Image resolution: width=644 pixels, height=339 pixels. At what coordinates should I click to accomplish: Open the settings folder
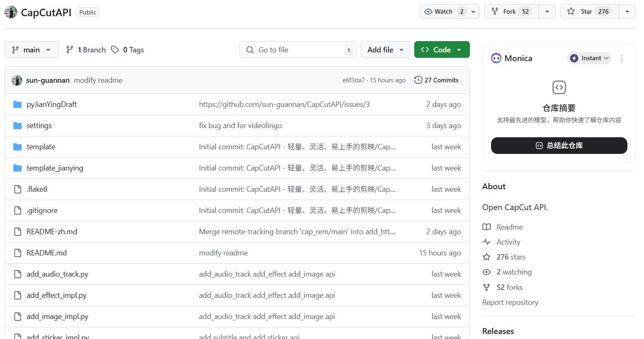click(39, 126)
